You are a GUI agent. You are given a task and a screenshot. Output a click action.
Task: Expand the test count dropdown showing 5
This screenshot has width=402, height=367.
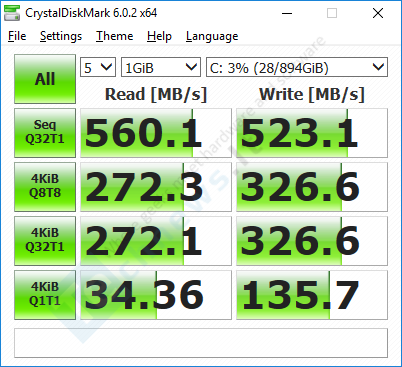coord(98,67)
